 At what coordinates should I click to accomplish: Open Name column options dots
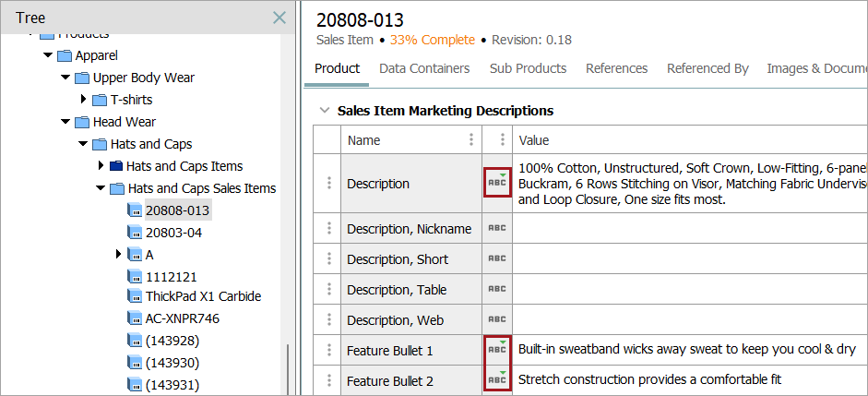472,140
